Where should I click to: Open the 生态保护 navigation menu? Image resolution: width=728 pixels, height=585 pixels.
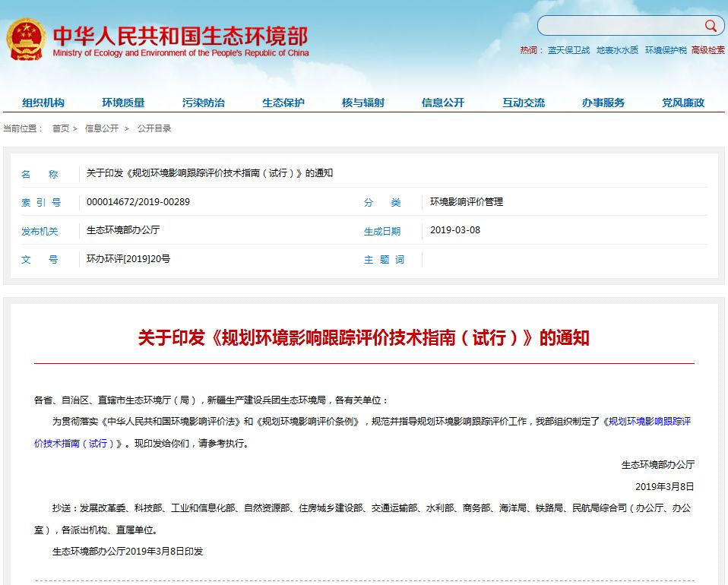[283, 103]
